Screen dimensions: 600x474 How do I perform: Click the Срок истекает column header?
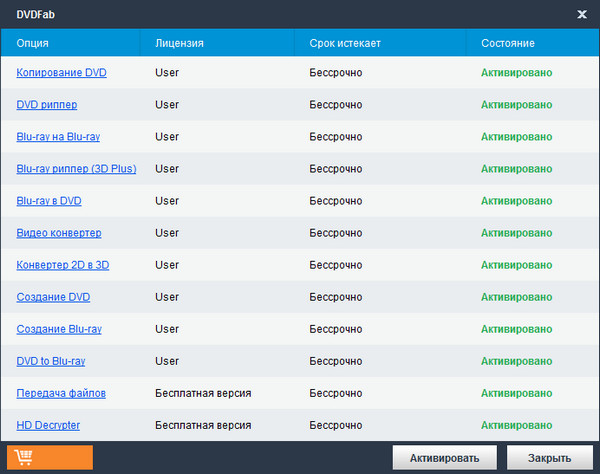[x=345, y=43]
